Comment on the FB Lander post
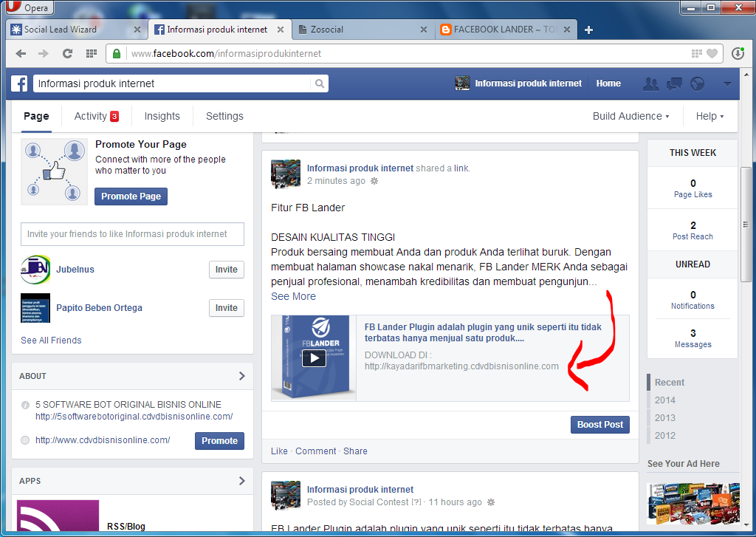 tap(316, 451)
